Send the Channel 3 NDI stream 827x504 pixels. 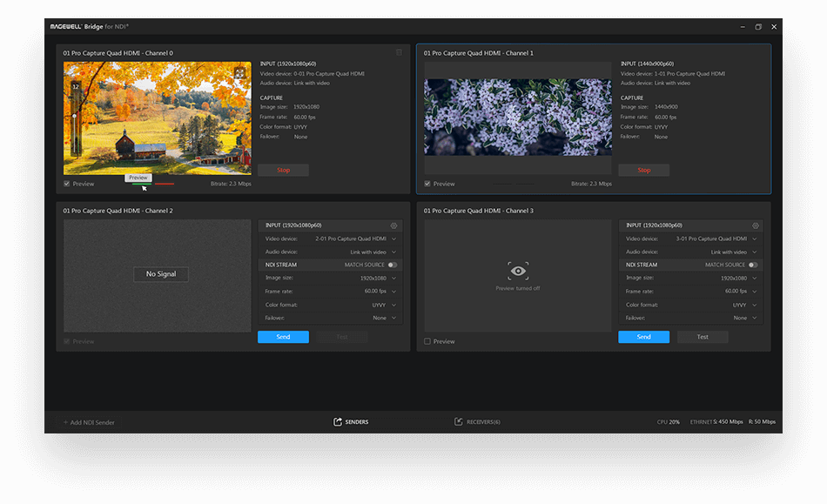pos(644,337)
